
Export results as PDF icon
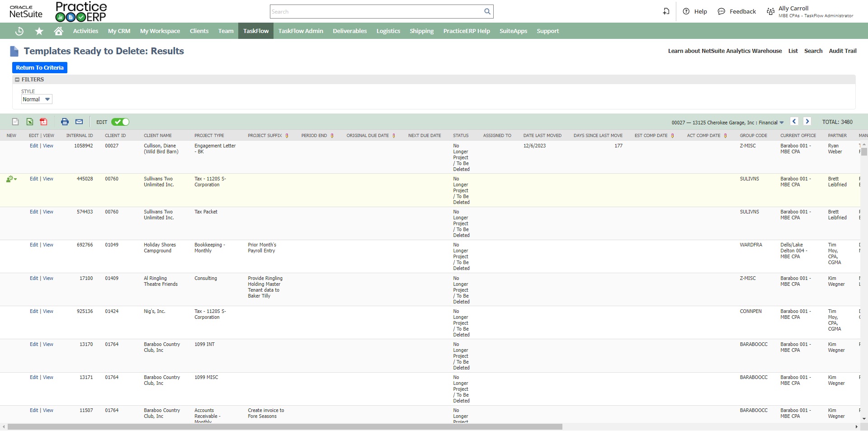click(x=43, y=122)
